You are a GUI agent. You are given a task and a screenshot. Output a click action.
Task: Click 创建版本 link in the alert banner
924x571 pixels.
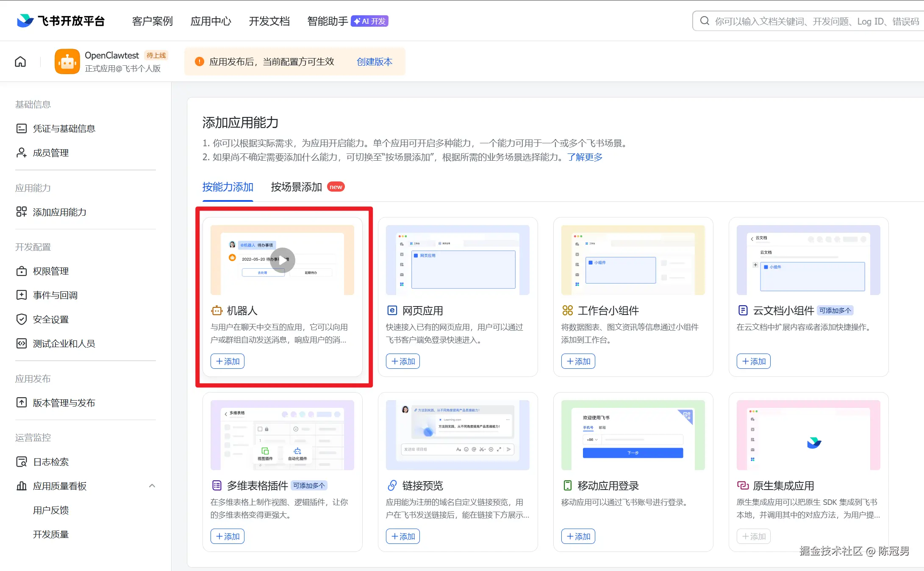375,61
